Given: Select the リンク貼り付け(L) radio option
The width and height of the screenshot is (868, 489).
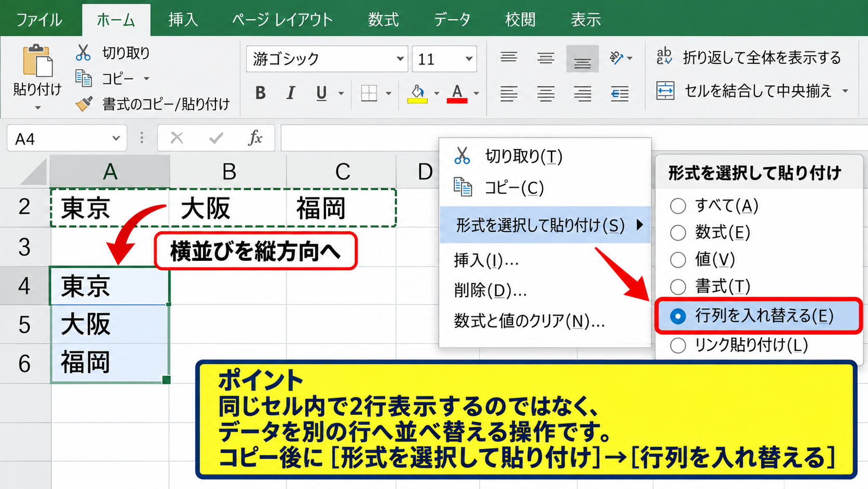Looking at the screenshot, I should [678, 345].
